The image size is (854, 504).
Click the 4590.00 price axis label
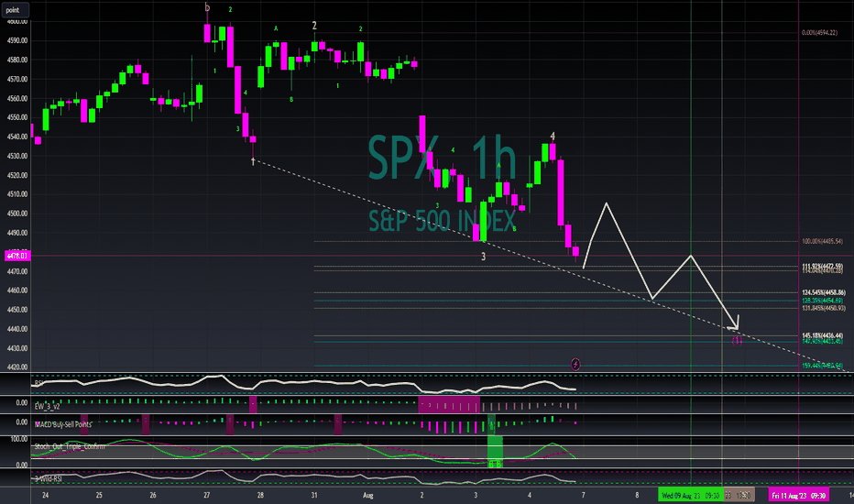[x=17, y=40]
